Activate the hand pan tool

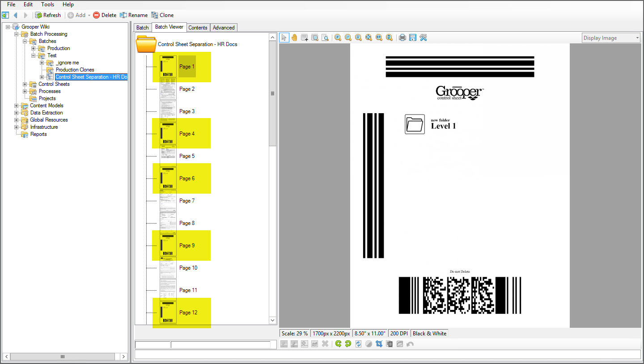click(x=294, y=38)
